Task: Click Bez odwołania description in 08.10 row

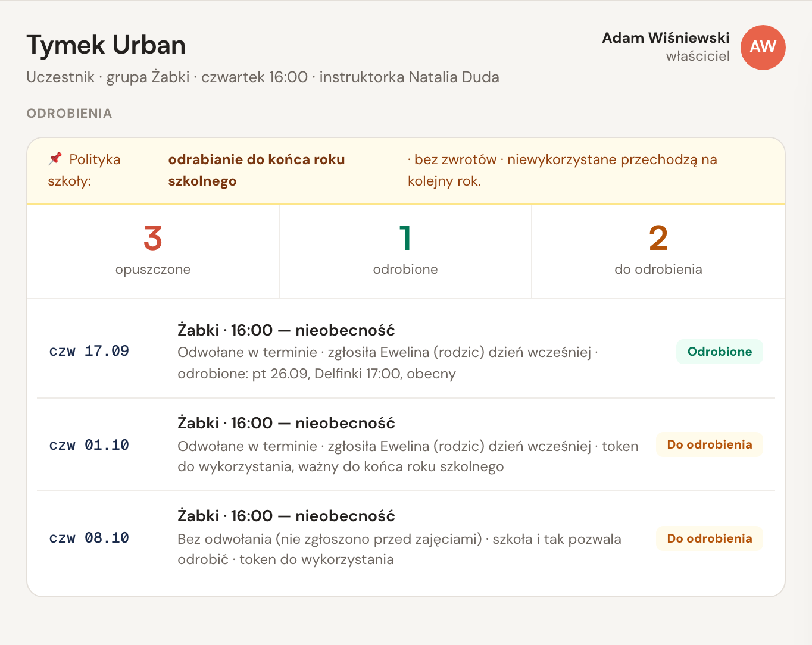Action: click(x=399, y=549)
